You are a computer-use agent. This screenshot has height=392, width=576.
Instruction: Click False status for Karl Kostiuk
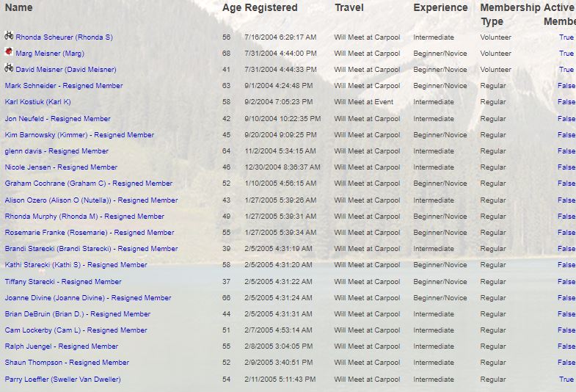pos(566,102)
